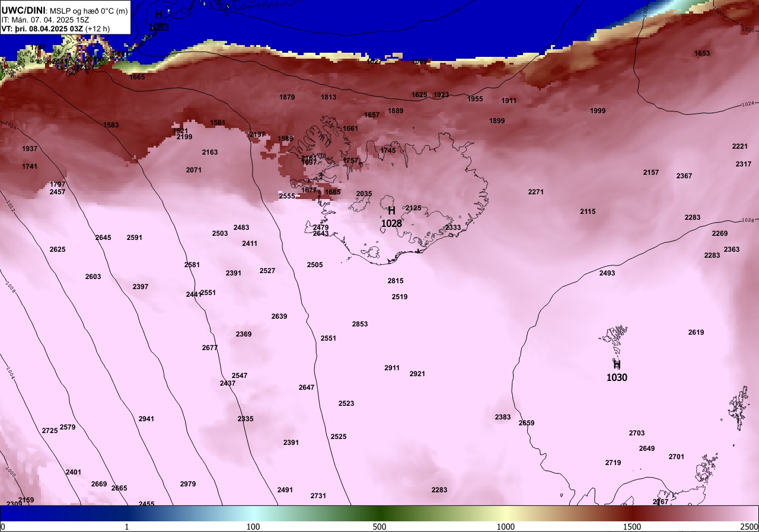Click the height value 2979
Viewport: 759px width, 532px height.
pyautogui.click(x=188, y=484)
